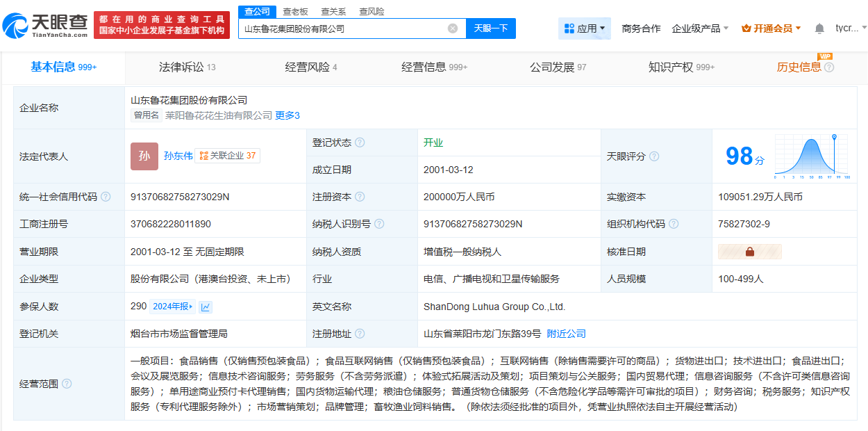This screenshot has height=431, width=868.
Task: Click the TianYanCha logo
Action: click(x=46, y=25)
